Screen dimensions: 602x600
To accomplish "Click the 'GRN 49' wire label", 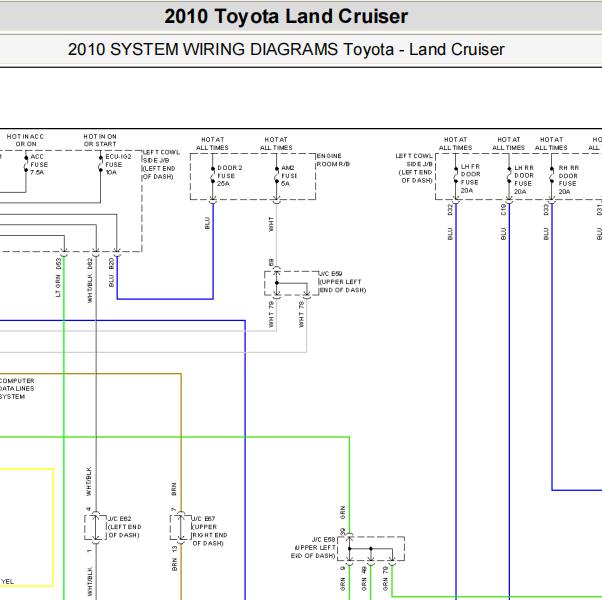I will point(364,579).
